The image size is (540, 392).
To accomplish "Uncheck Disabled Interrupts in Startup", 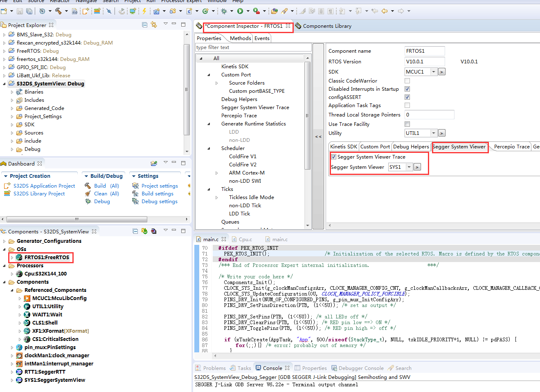I will click(x=407, y=89).
